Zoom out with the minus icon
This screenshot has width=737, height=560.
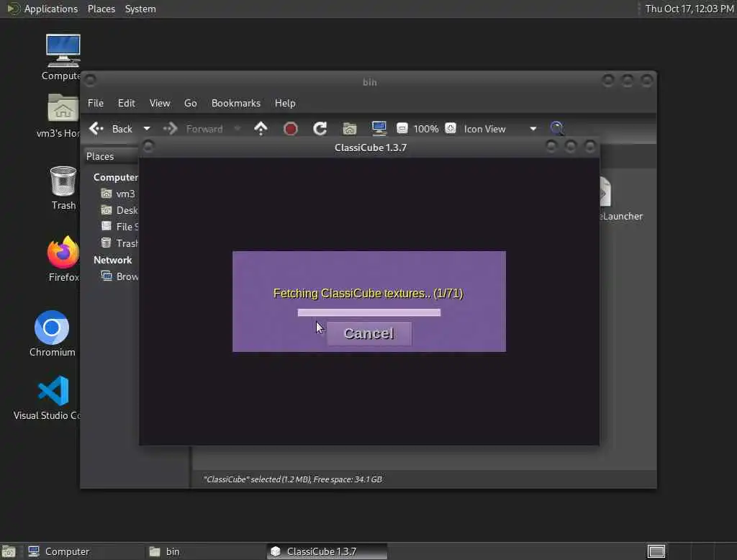[x=402, y=128]
